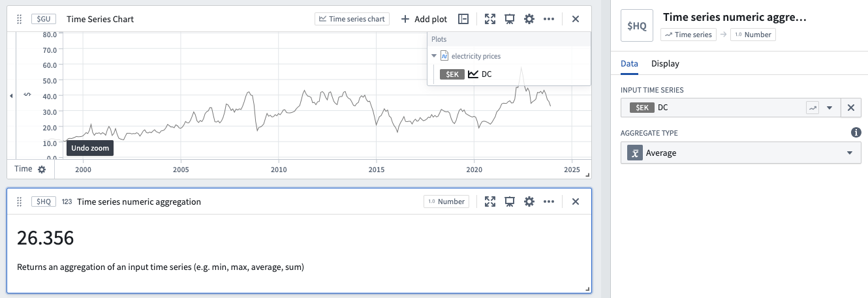Screen dimensions: 868x298
Task: Select the $EK tag in Plots legend
Action: pyautogui.click(x=452, y=74)
